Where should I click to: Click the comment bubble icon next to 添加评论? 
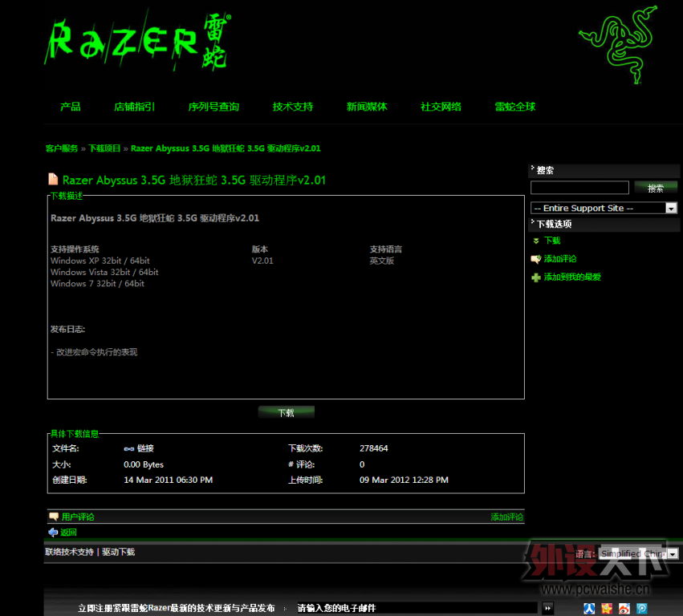pos(536,259)
